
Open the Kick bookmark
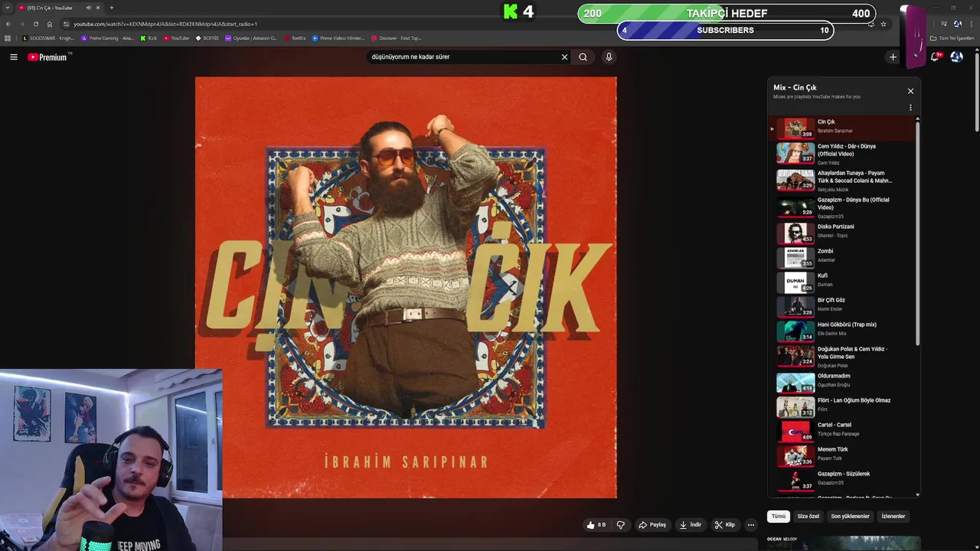149,38
